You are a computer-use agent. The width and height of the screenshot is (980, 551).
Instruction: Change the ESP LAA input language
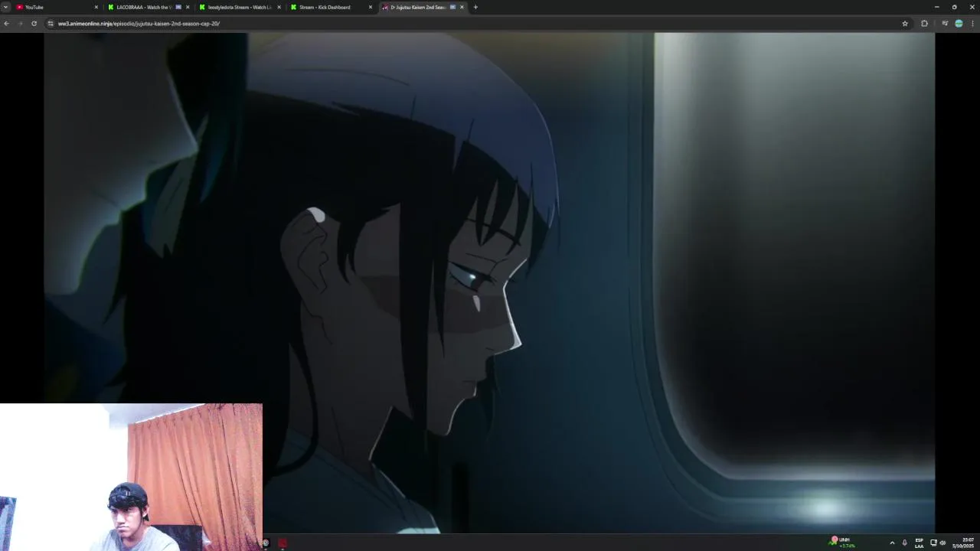[x=919, y=543]
